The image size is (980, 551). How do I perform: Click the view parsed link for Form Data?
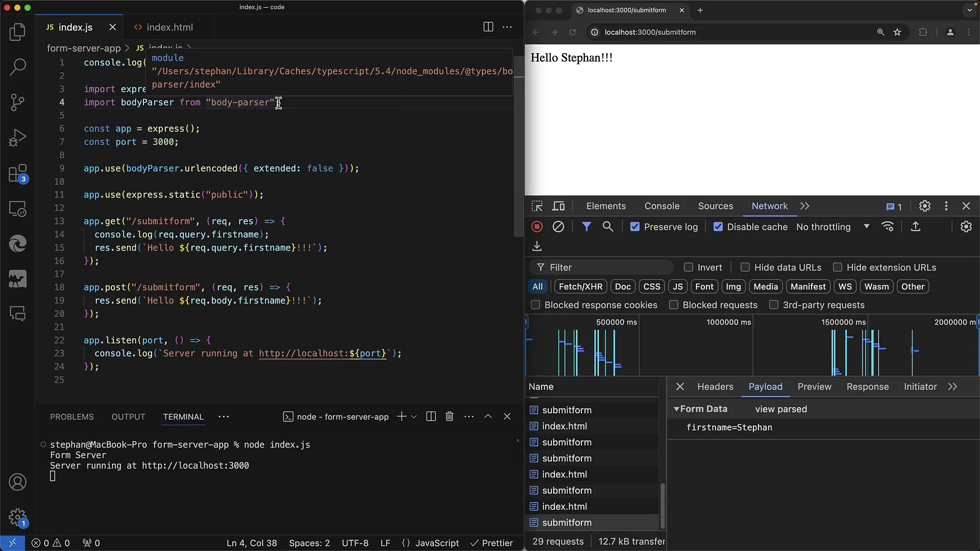coord(780,408)
